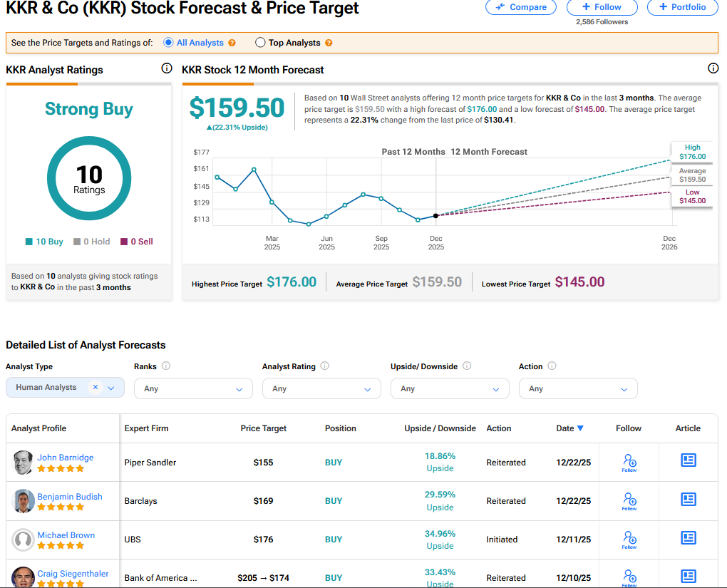Click the Compare button

pyautogui.click(x=521, y=7)
